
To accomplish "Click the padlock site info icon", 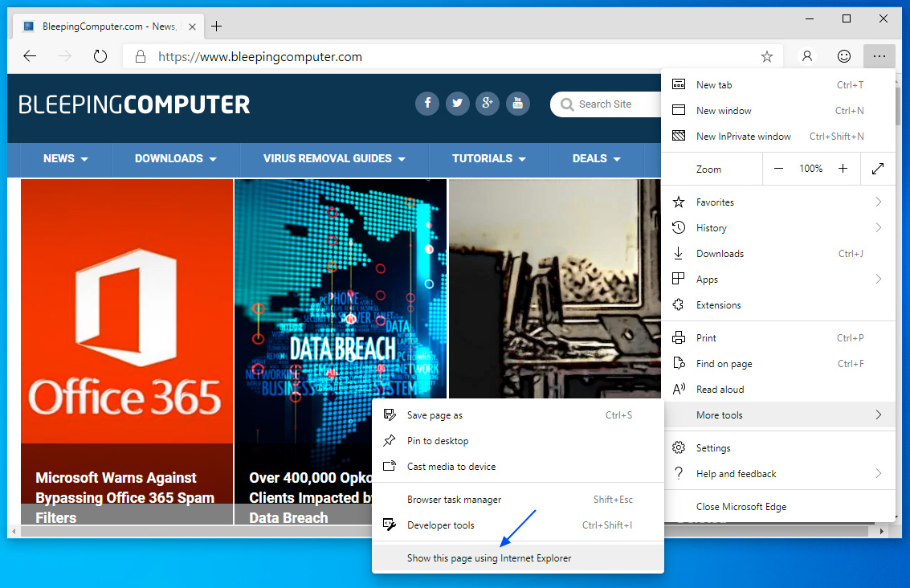I will [x=140, y=56].
